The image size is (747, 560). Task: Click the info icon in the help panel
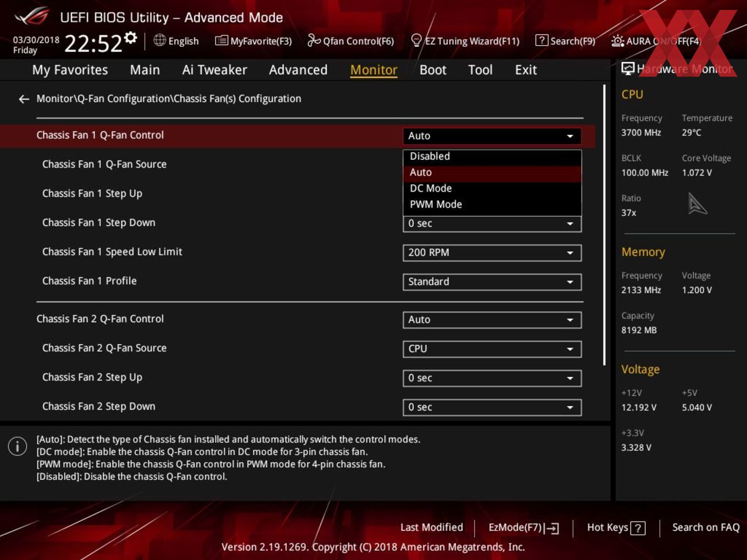click(18, 446)
